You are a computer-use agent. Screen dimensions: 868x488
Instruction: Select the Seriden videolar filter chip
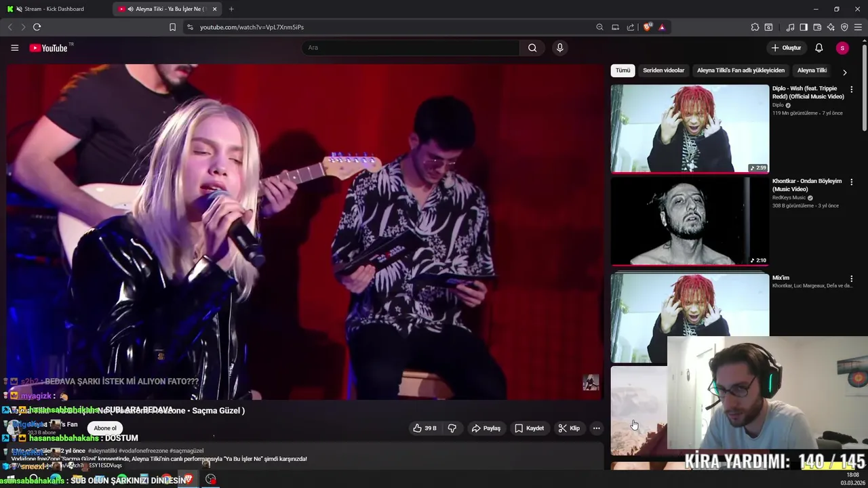click(x=663, y=70)
